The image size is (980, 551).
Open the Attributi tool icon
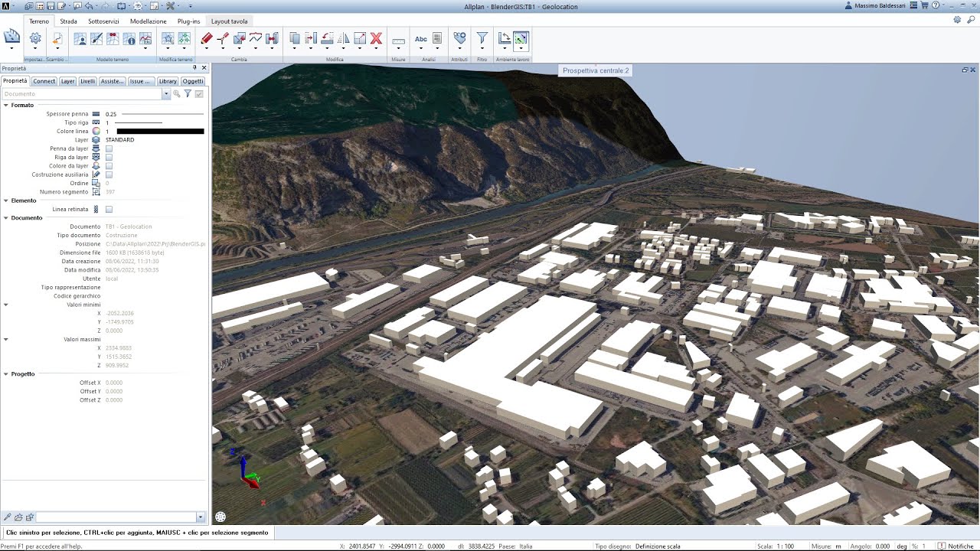[x=459, y=37]
